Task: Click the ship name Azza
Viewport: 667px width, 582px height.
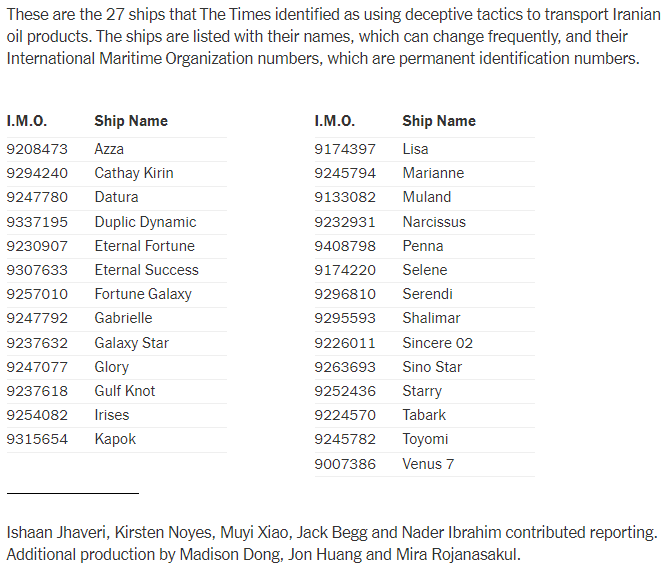Action: coord(109,149)
